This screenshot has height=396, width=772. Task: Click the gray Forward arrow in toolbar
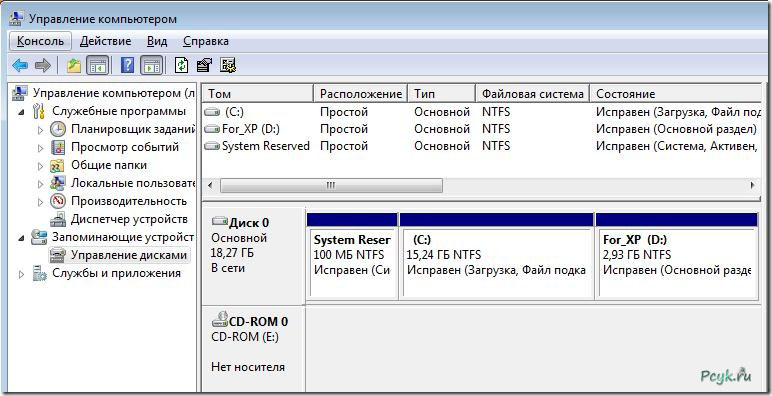tap(43, 65)
